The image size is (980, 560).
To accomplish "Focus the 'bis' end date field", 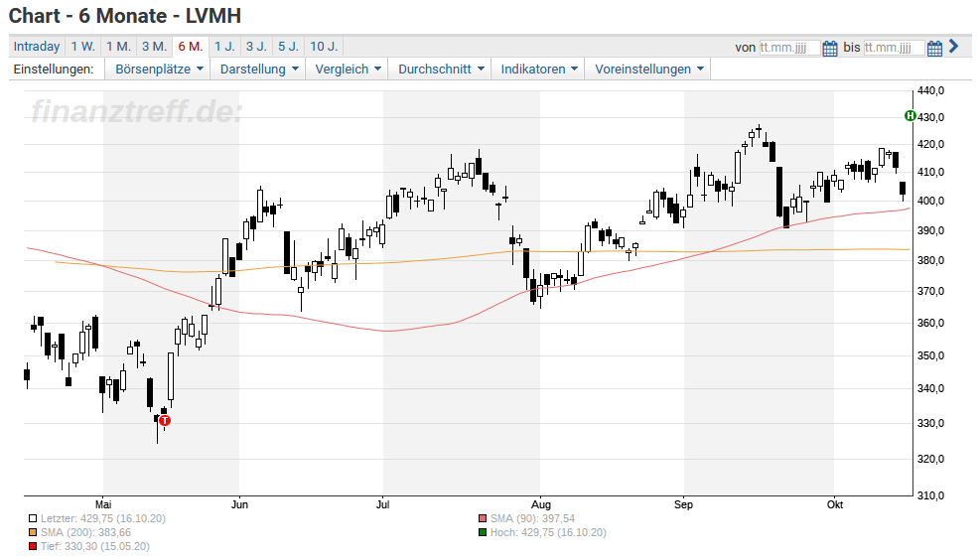I will pos(894,48).
